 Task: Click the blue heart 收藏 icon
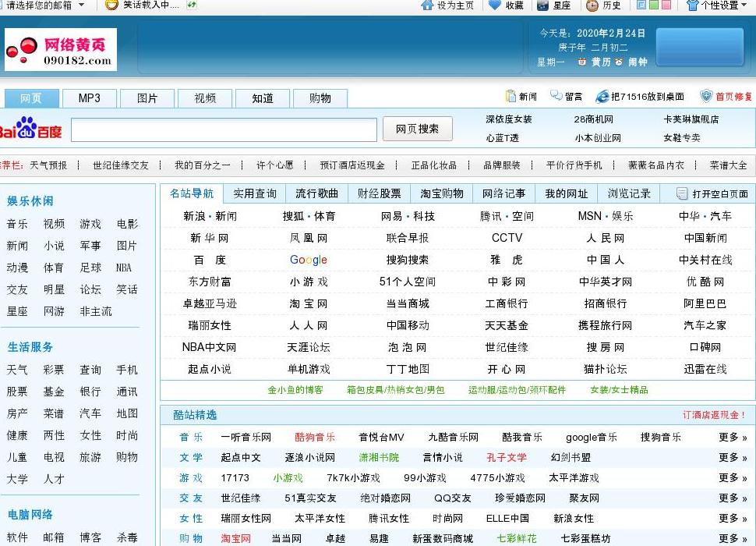point(495,5)
